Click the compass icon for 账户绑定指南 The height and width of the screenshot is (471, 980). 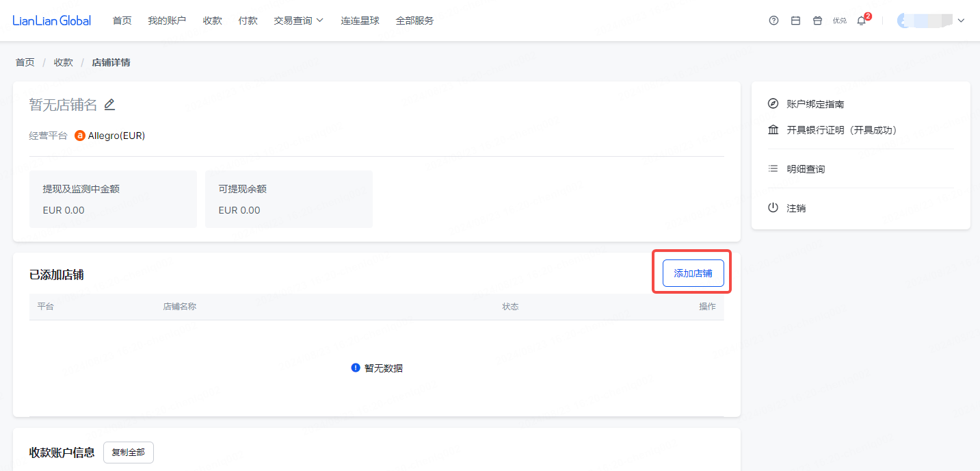click(773, 104)
